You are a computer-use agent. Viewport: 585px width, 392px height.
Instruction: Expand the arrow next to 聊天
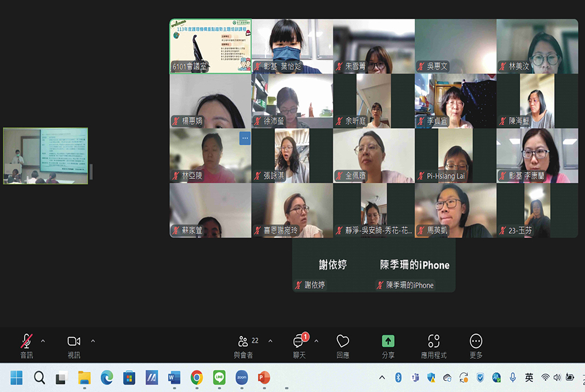316,341
